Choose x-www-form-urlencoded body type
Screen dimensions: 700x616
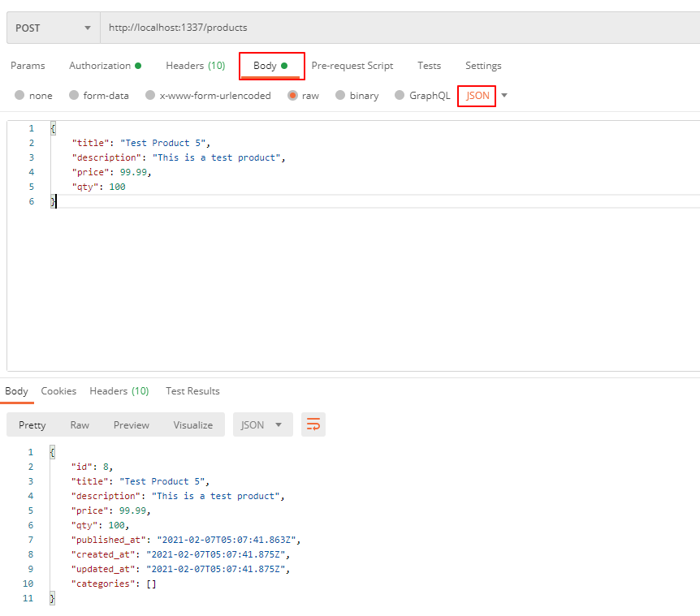tap(150, 96)
